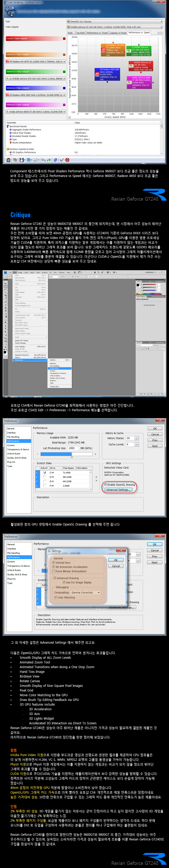Image resolution: width=169 pixels, height=868 pixels.
Task: Click Next in the first Preferences window
Action: (x=155, y=446)
